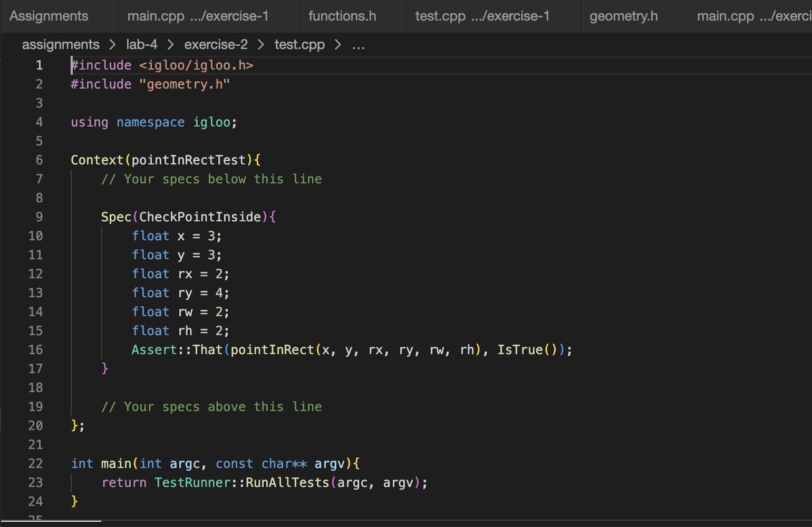Click 'const char**' in main signature
Screen dimensions: 812x527
pos(261,464)
